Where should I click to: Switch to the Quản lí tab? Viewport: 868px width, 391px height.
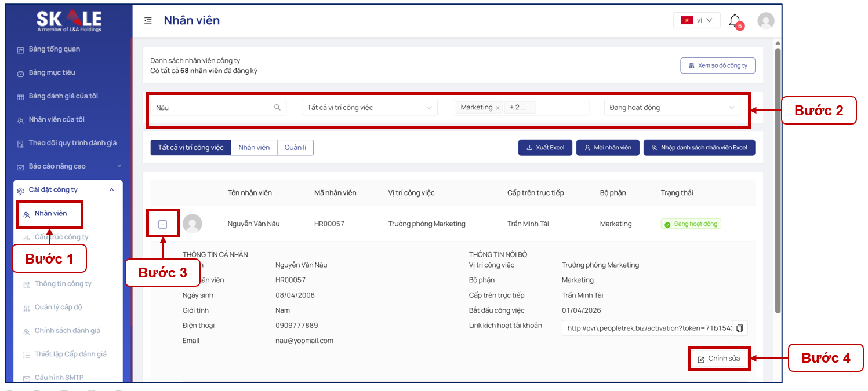pos(295,148)
